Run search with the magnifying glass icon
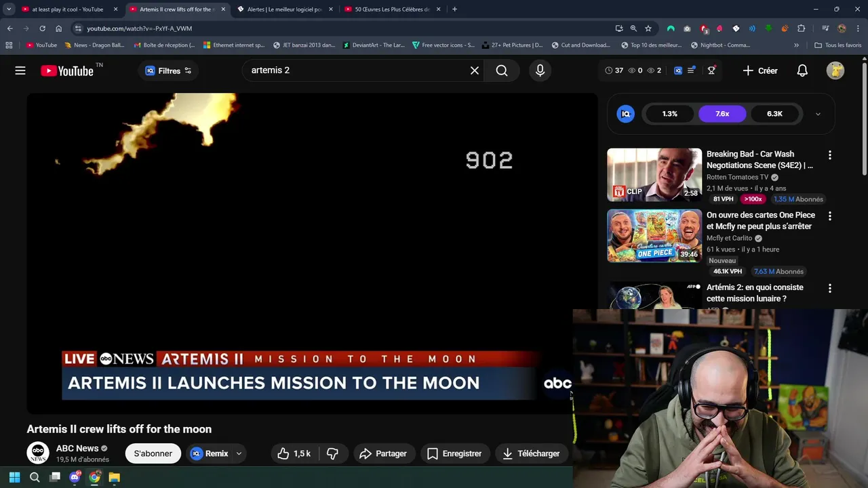 click(502, 70)
